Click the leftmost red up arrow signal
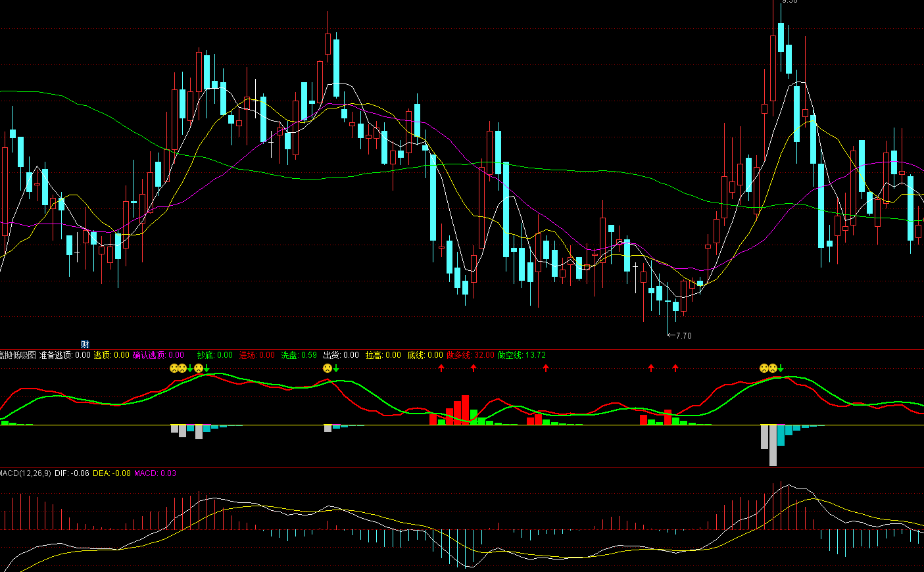 441,368
